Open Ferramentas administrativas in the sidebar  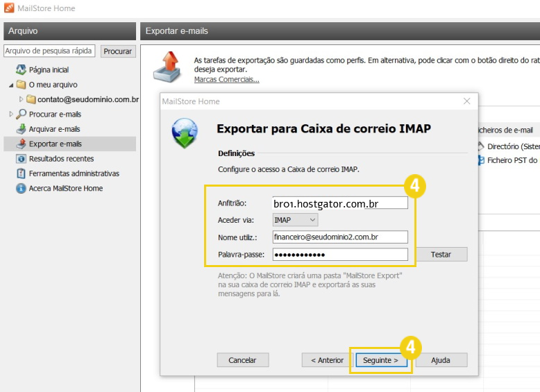[74, 173]
